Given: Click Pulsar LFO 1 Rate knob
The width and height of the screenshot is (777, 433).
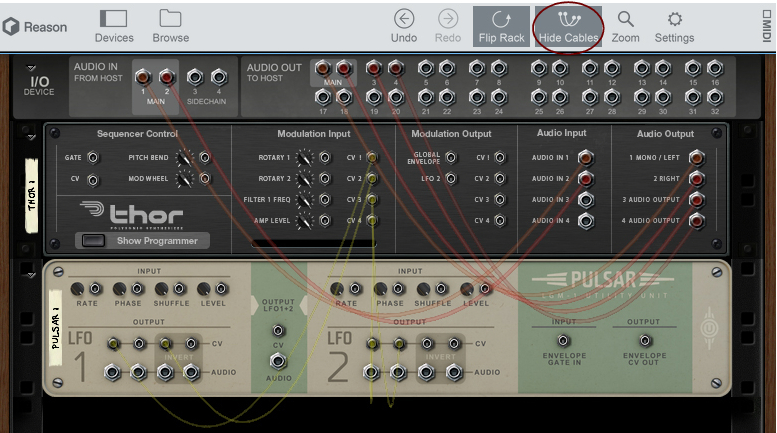Looking at the screenshot, I should pyautogui.click(x=77, y=288).
